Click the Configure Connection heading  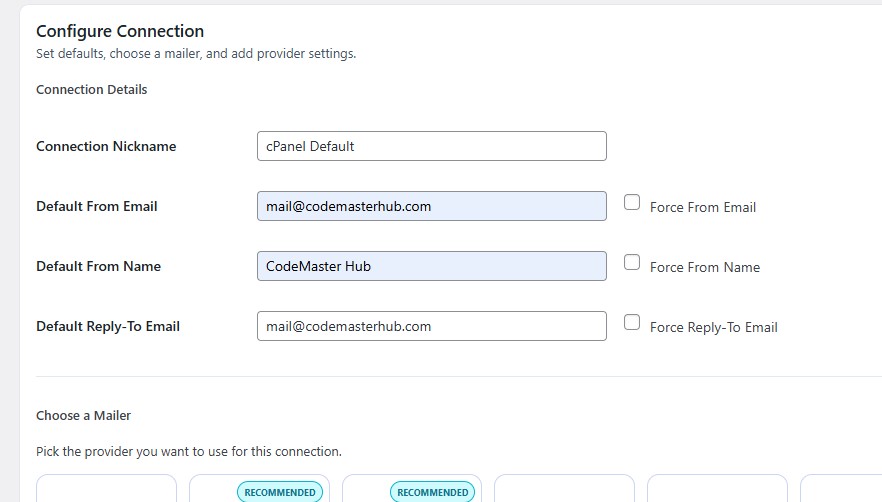pos(120,31)
